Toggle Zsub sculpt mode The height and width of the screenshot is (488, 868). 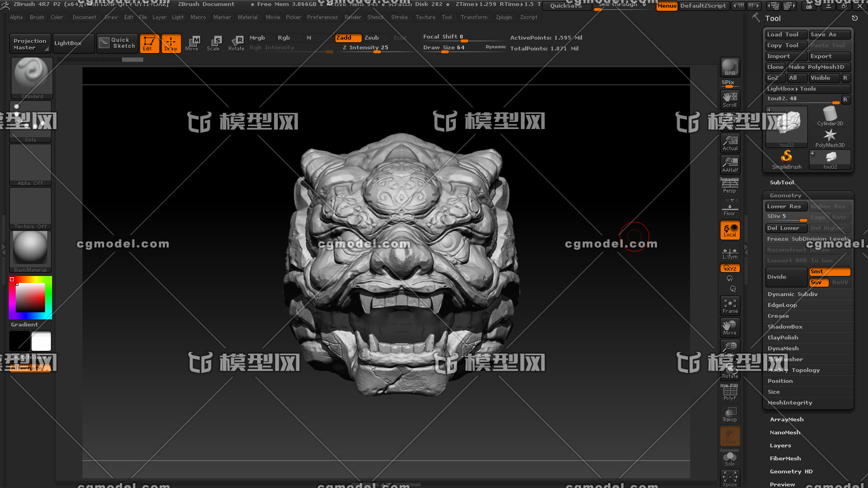tap(376, 38)
